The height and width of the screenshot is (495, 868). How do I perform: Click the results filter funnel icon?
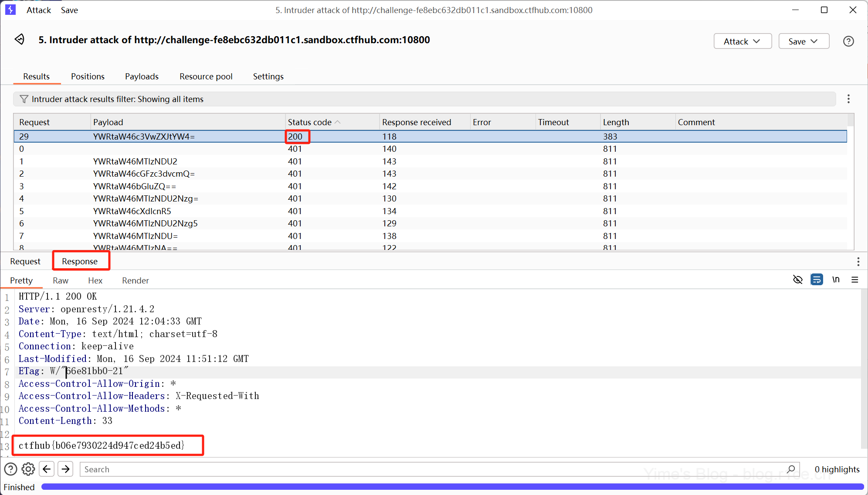click(x=24, y=99)
